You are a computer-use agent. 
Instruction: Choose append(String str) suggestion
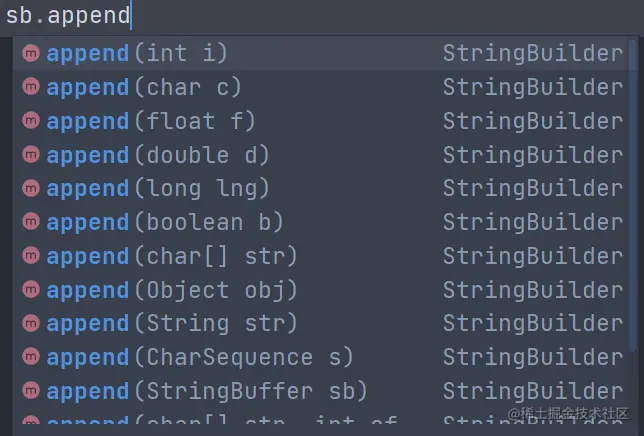coord(172,324)
